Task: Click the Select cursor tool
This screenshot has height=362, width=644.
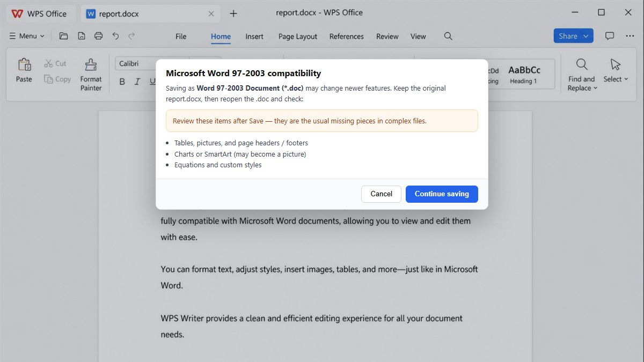Action: pos(616,70)
